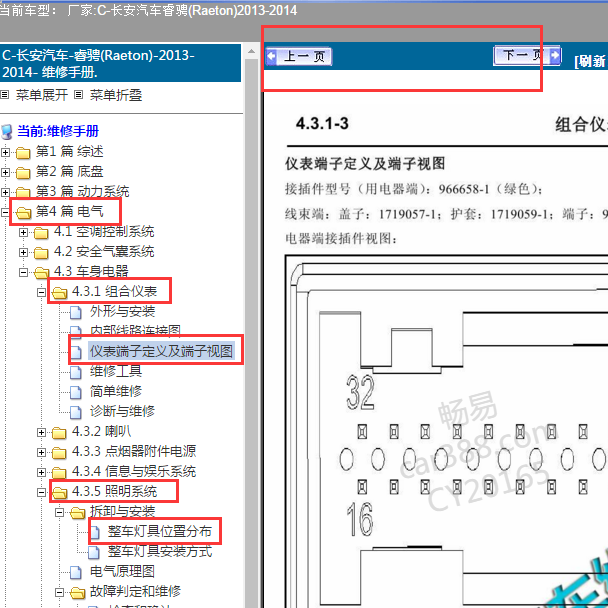Viewport: 608px width, 608px height.
Task: Open the 维修工具 page
Action: tap(116, 371)
